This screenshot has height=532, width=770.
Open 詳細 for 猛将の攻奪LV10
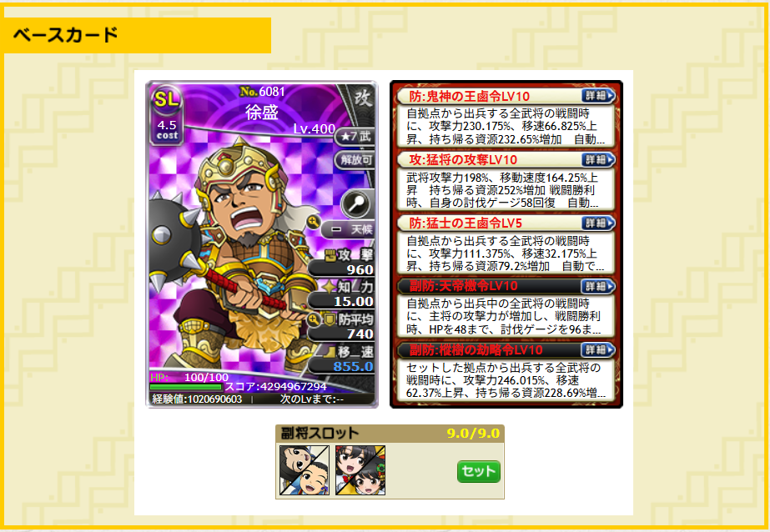click(x=598, y=159)
